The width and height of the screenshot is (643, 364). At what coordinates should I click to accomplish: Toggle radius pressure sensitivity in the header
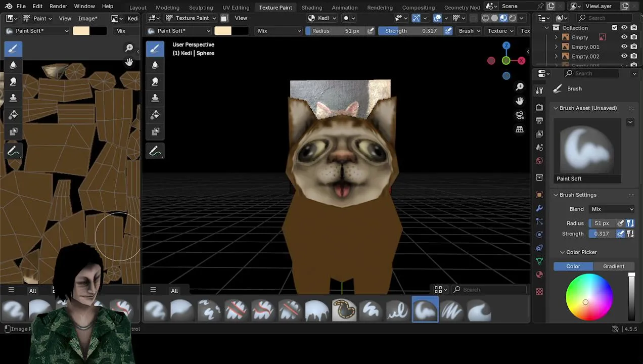click(x=371, y=31)
